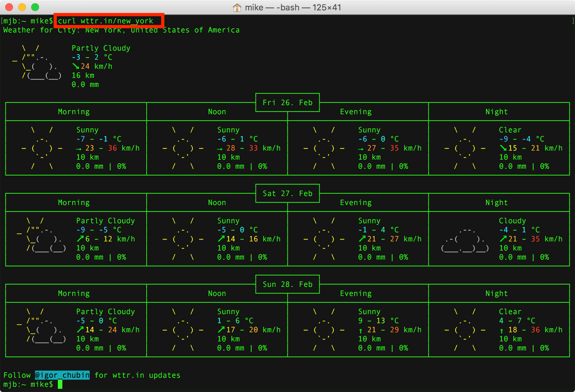Click the partly cloudy ASCII icon for Sunday morning
The image size is (575, 392).
pos(41,325)
